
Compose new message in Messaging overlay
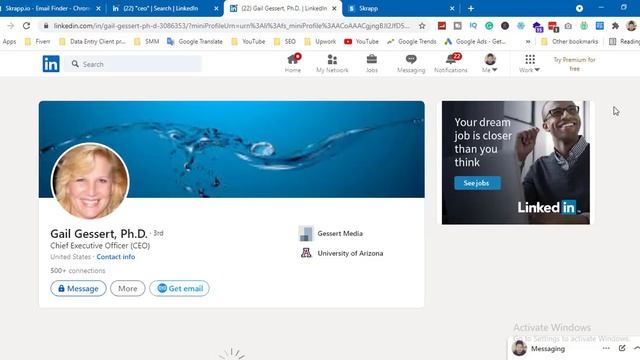click(x=622, y=348)
